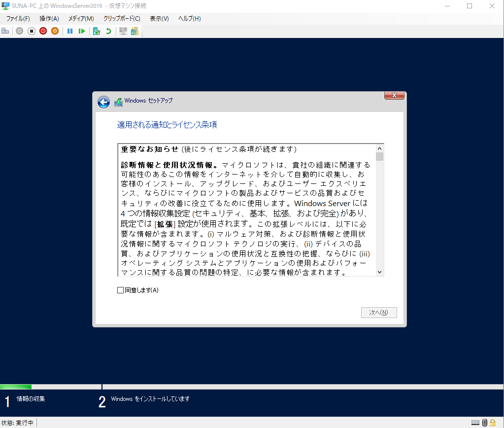
Task: Click the keyboard status bar icon
Action: pos(475,423)
